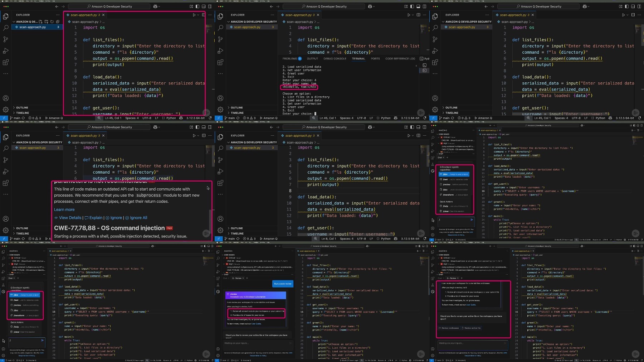Viewport: 644px width, 362px height.
Task: Click Review workspace button in bottom-right window
Action: (x=449, y=328)
